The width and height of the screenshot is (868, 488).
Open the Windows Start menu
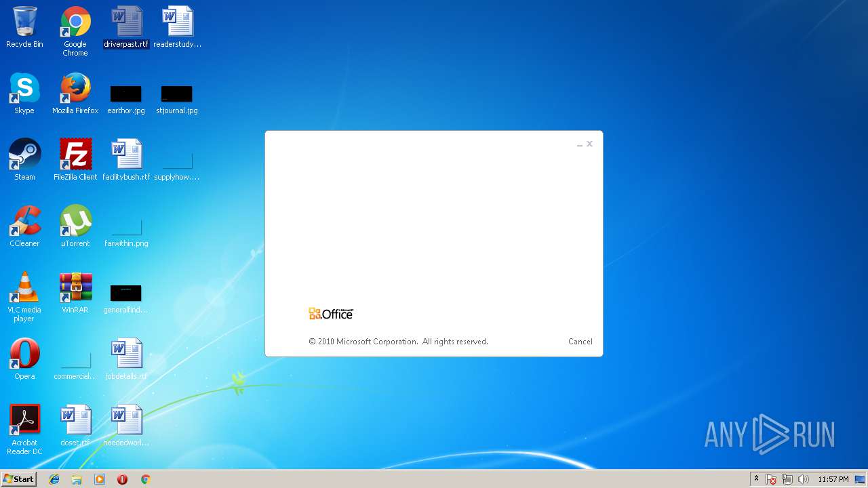click(x=18, y=479)
